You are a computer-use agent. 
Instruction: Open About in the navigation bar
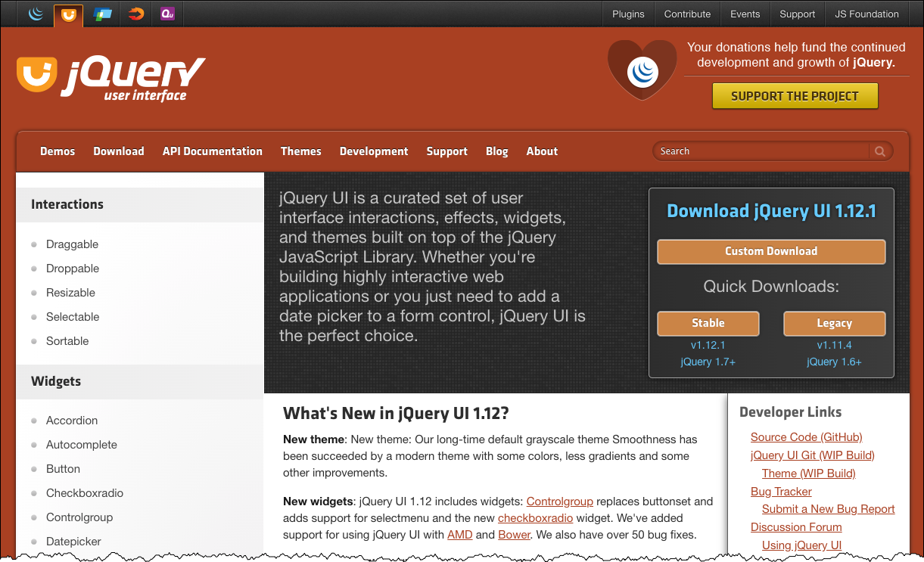542,151
